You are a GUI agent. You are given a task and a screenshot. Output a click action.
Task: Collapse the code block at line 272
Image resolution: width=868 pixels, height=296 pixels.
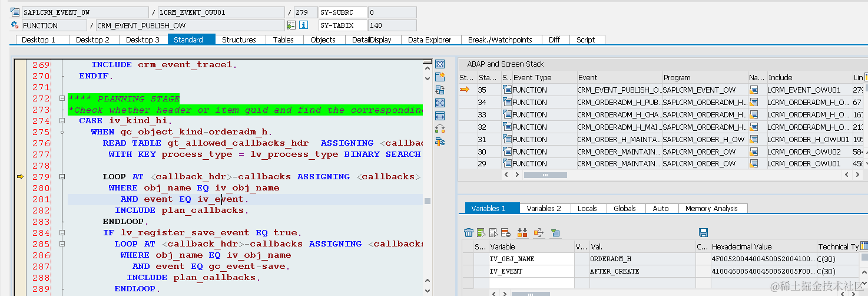click(x=62, y=98)
